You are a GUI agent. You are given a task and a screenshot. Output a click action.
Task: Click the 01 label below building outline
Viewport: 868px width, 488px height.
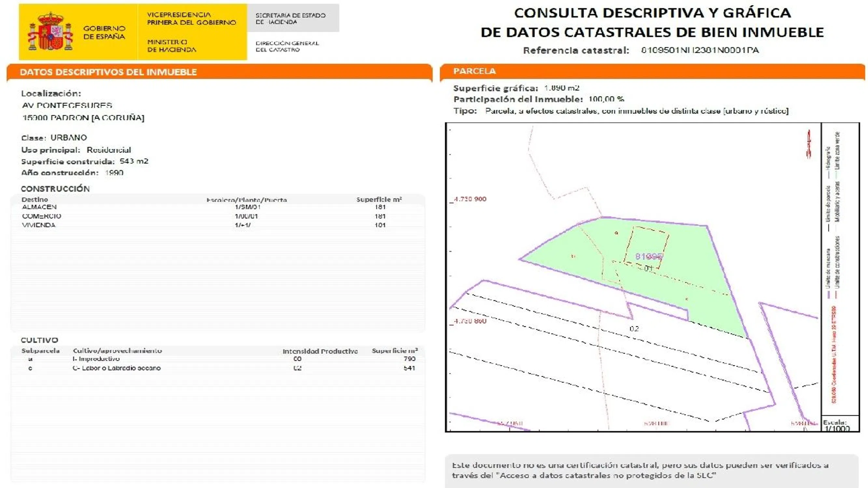(x=648, y=268)
